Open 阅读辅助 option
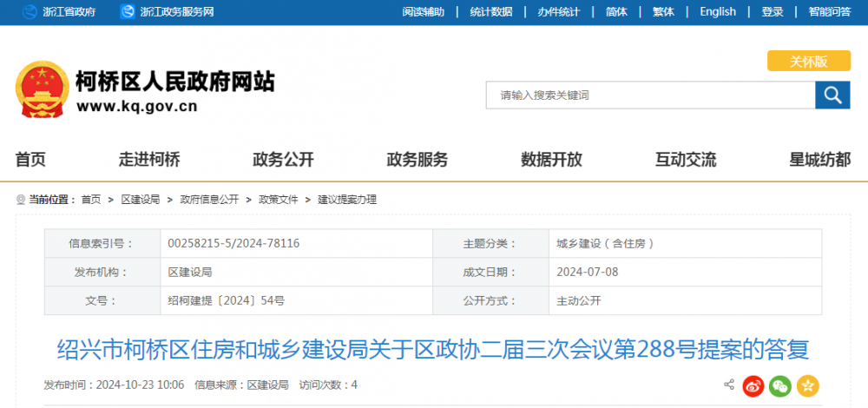Screen dimensions: 868x408 tap(423, 11)
